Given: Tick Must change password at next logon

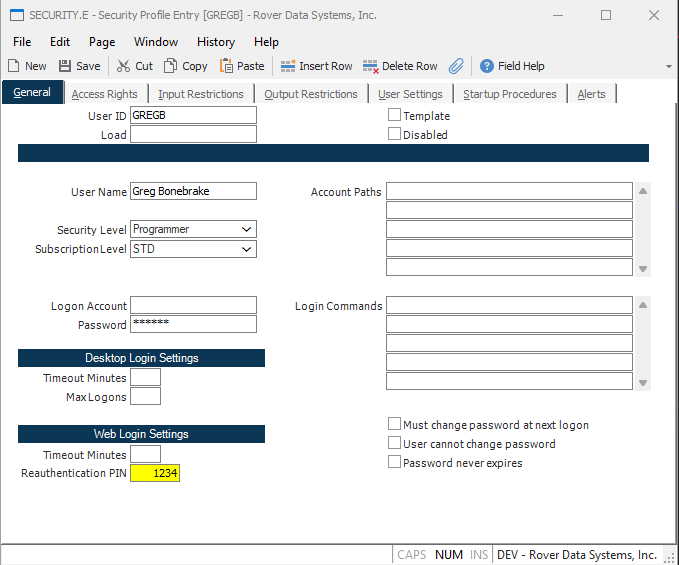Looking at the screenshot, I should coord(394,425).
